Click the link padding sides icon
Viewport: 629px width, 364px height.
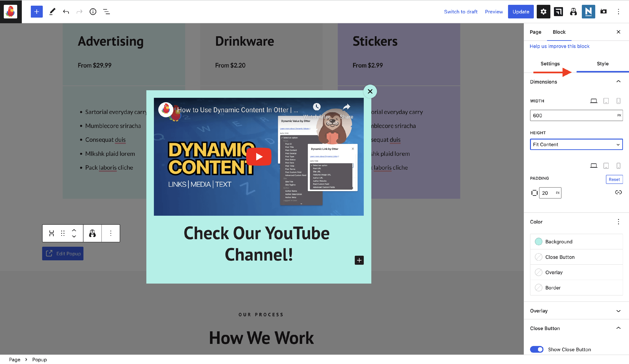click(x=618, y=192)
